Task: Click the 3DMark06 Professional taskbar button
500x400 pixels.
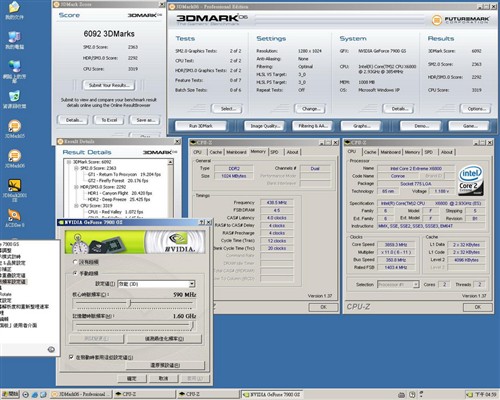Action: click(x=81, y=394)
